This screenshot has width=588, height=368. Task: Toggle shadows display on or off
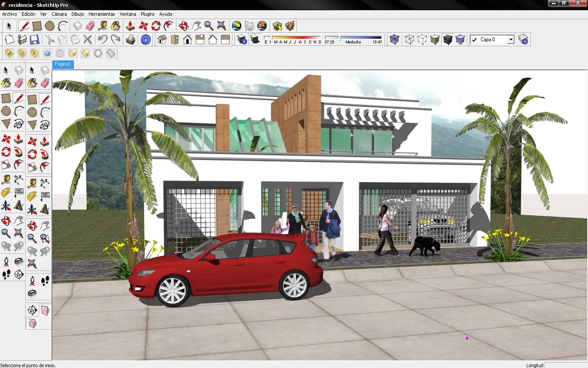[x=255, y=40]
